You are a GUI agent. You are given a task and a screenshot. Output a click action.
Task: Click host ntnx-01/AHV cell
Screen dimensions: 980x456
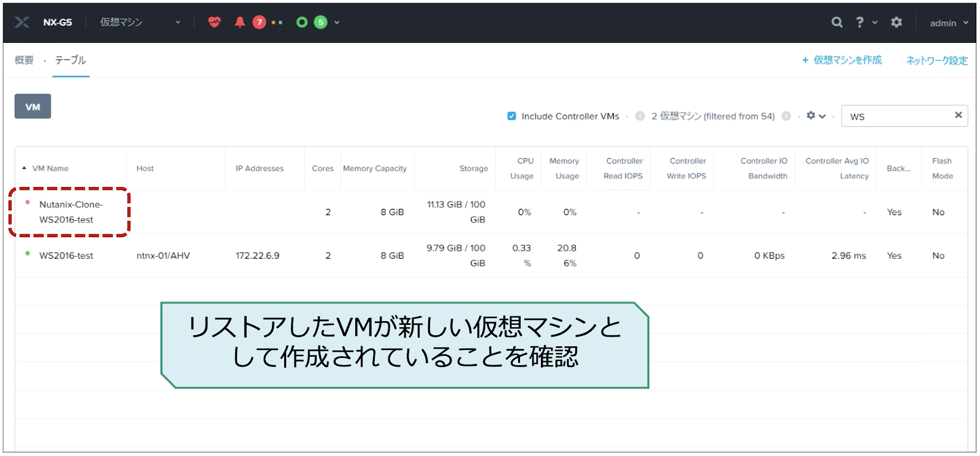(163, 256)
